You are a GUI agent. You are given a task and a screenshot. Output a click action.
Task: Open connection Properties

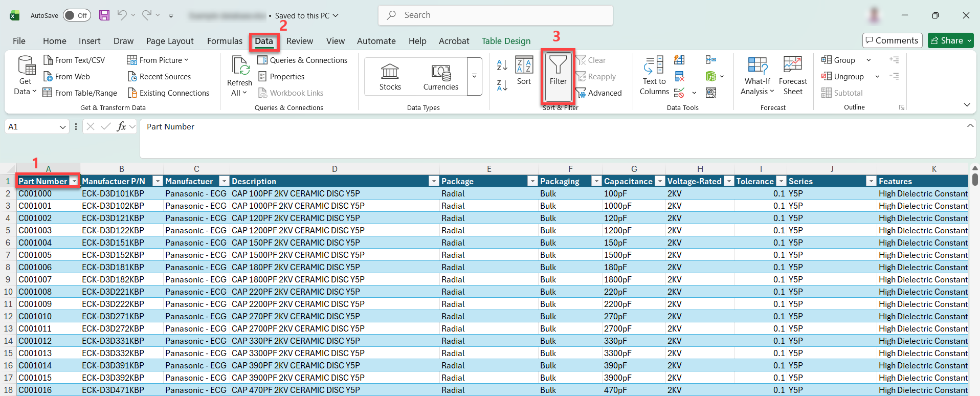click(x=281, y=76)
